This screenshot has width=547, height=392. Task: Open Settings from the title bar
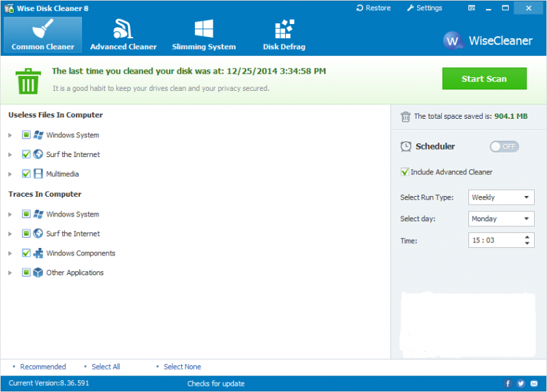click(x=425, y=8)
